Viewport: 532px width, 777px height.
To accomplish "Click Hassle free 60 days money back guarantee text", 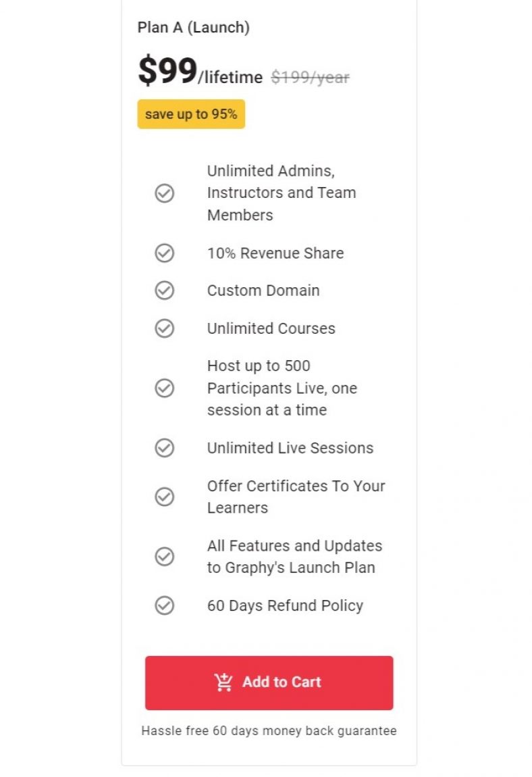I will coord(269,731).
